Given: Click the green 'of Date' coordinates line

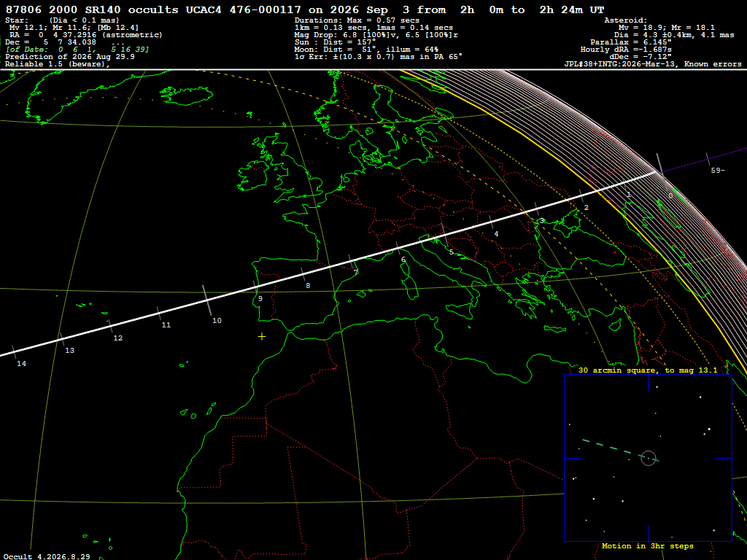Looking at the screenshot, I should [77, 50].
